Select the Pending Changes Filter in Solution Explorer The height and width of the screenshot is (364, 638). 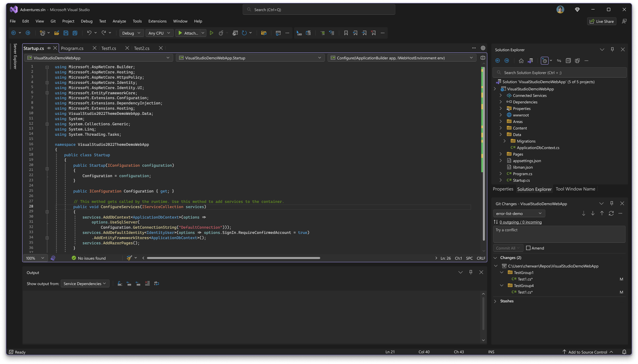tap(545, 61)
